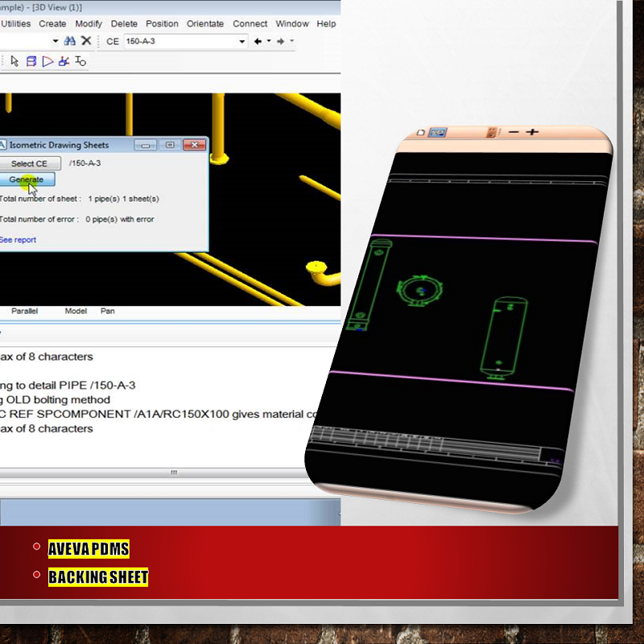The width and height of the screenshot is (644, 644).
Task: Expand the back arrow history dropdown
Action: tap(268, 41)
